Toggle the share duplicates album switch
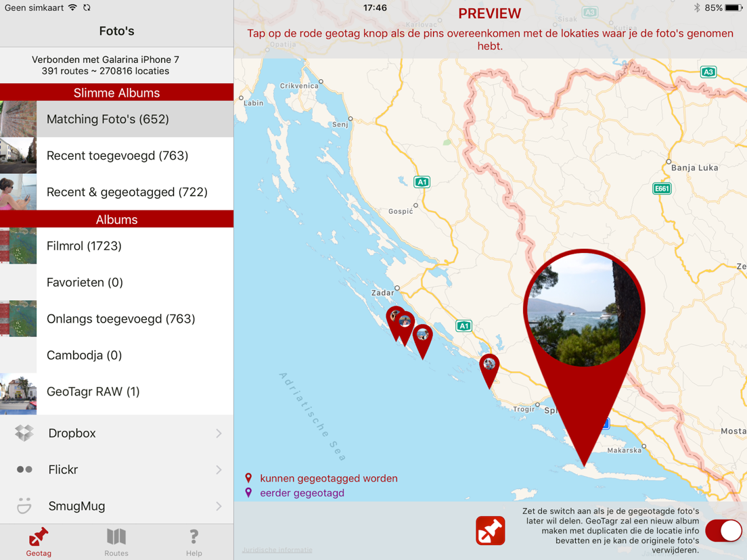This screenshot has height=560, width=747. coord(723,530)
